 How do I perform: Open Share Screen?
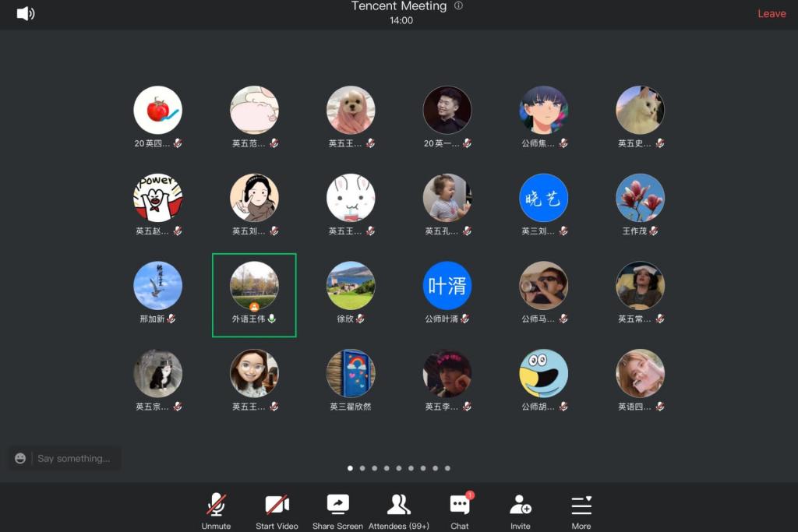[x=337, y=510]
